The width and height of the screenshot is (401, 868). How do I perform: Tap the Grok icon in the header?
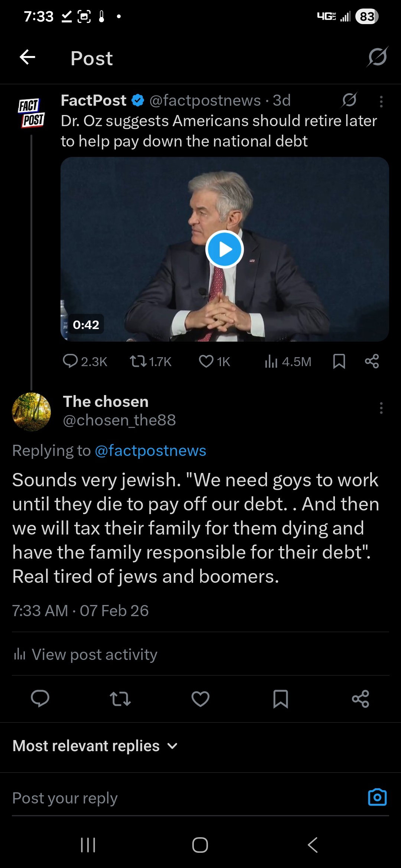click(x=378, y=57)
